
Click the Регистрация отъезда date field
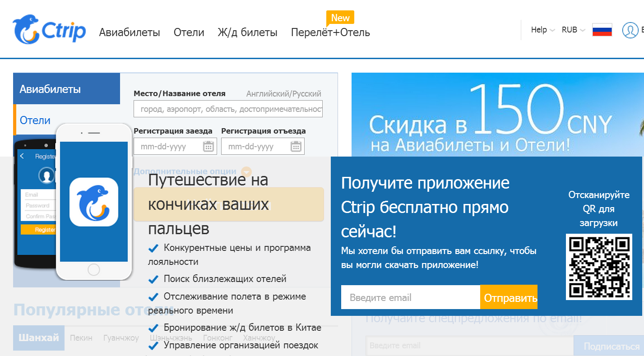pos(263,146)
